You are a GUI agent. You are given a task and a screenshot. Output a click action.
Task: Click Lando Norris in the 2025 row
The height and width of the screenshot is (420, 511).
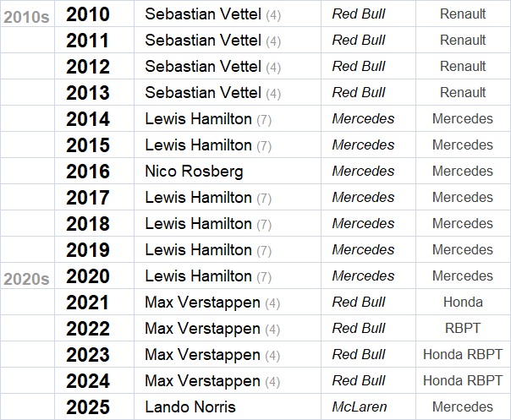pos(190,407)
